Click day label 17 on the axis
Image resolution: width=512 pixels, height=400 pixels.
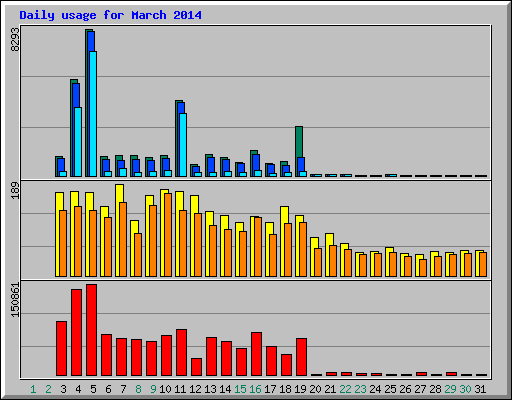coord(270,389)
